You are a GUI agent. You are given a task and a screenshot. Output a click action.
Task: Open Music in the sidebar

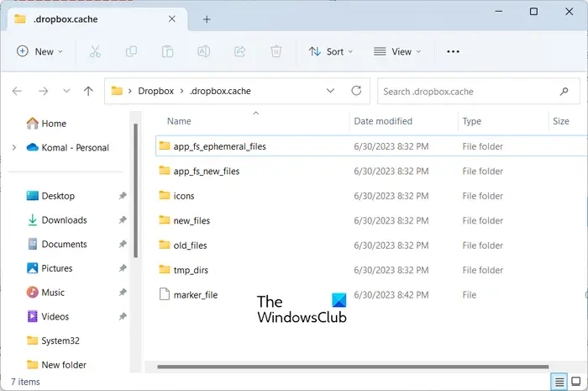pyautogui.click(x=45, y=293)
